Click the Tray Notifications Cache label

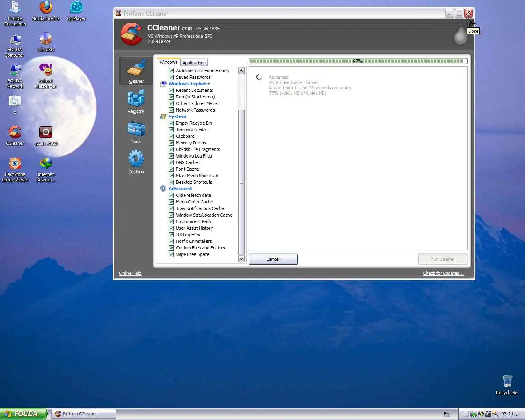coord(200,208)
